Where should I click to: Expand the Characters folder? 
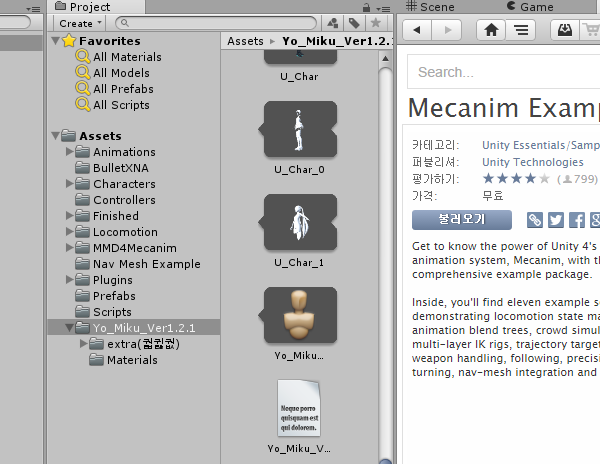70,184
